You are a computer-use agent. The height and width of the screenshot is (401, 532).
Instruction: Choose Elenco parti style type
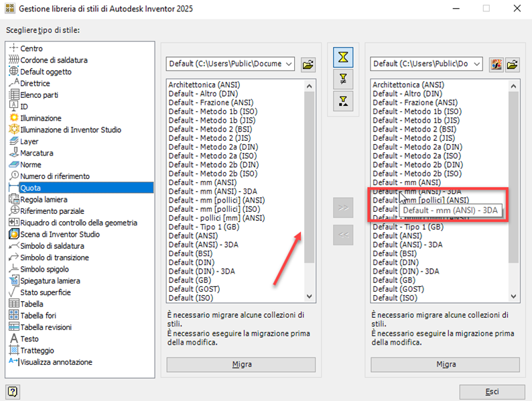point(34,95)
